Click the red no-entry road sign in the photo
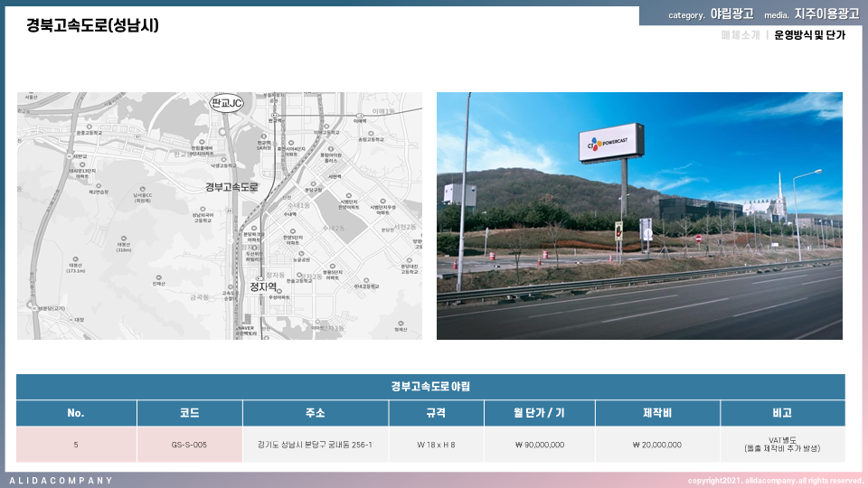 (698, 238)
